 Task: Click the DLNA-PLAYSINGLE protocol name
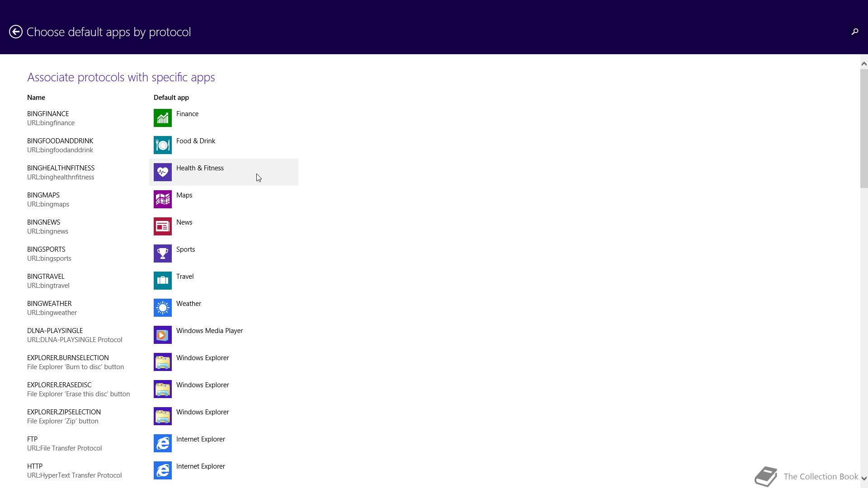tap(55, 331)
